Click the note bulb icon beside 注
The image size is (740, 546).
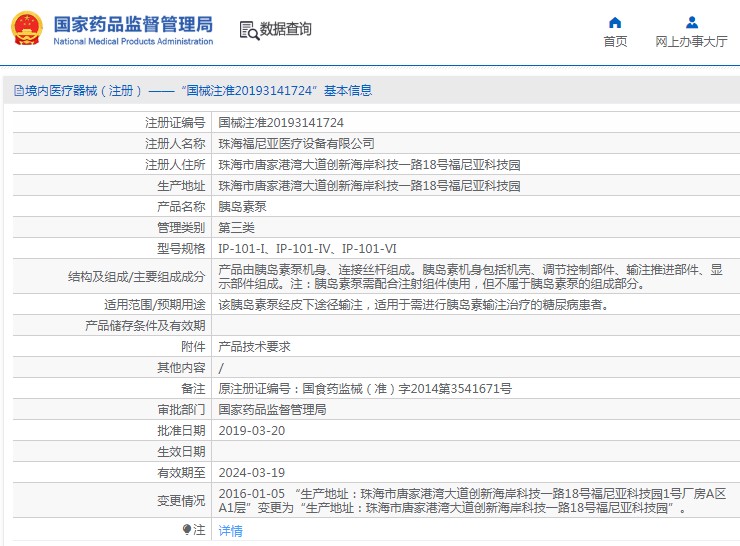pyautogui.click(x=187, y=529)
